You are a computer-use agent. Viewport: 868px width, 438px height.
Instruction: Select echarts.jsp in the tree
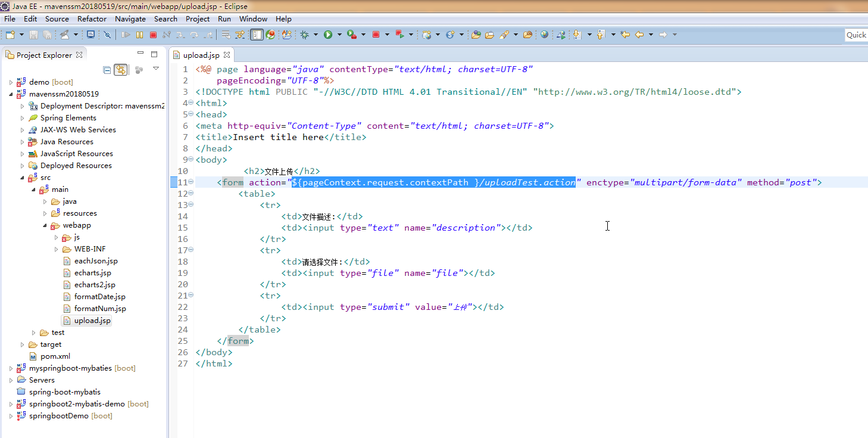click(x=93, y=273)
